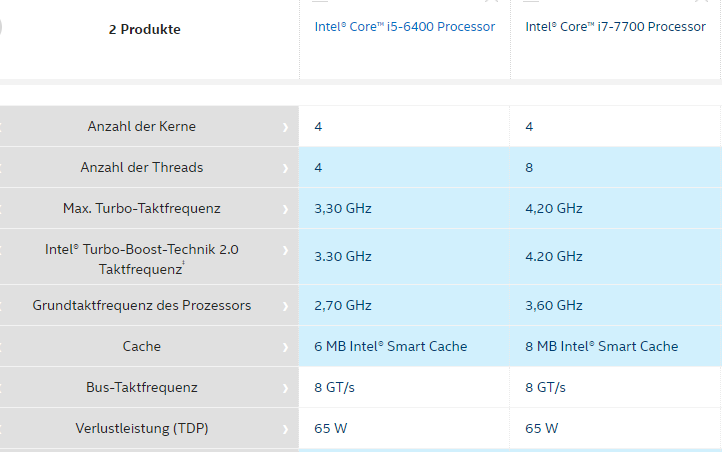Select the 'Grundtaktfrequenz des Prozessors' label

pyautogui.click(x=142, y=305)
